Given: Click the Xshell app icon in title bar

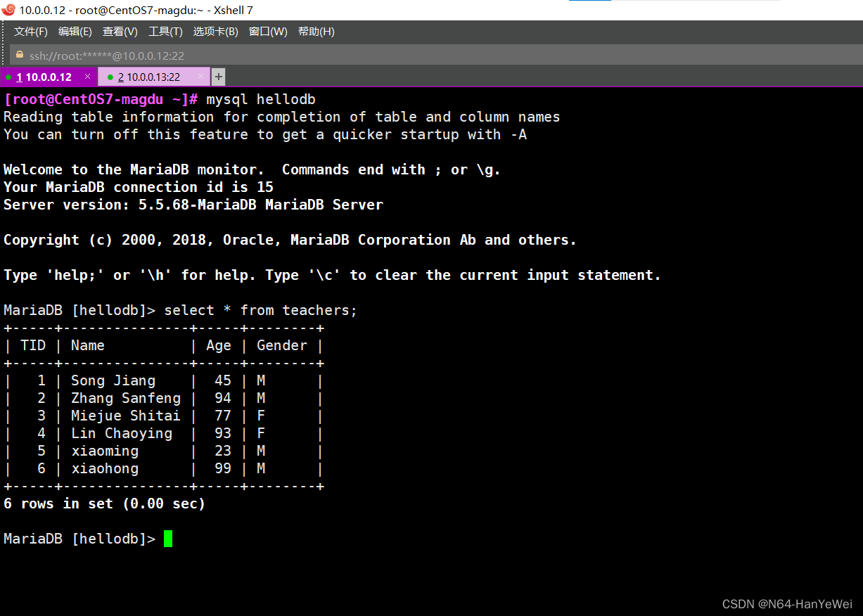Looking at the screenshot, I should [8, 10].
